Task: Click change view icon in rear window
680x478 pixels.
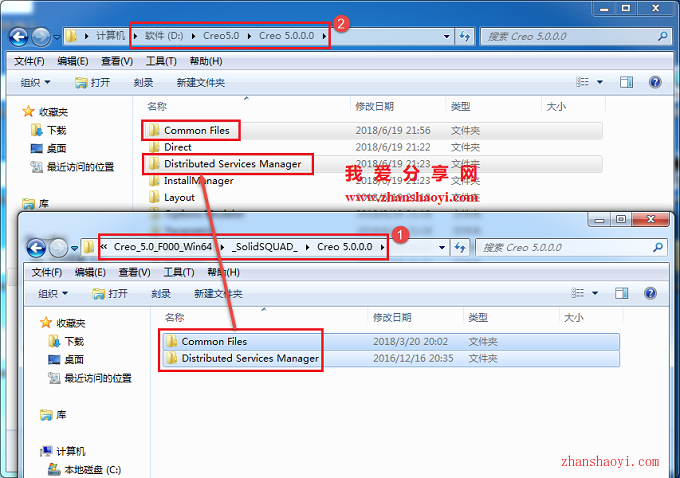Action: pos(582,82)
